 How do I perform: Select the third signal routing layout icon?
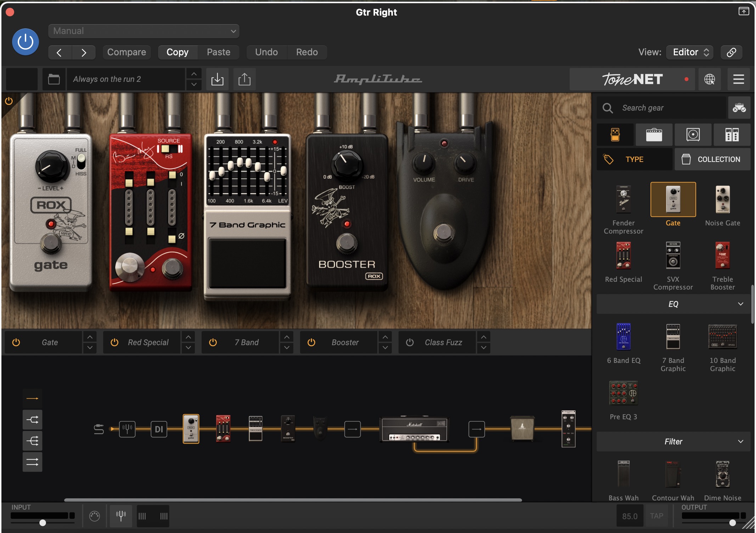32,441
